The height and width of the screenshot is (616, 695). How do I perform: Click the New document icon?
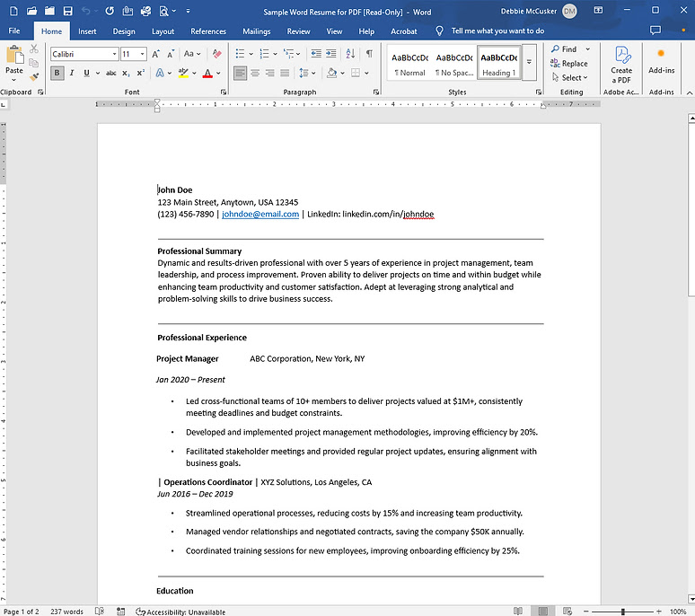tap(14, 11)
